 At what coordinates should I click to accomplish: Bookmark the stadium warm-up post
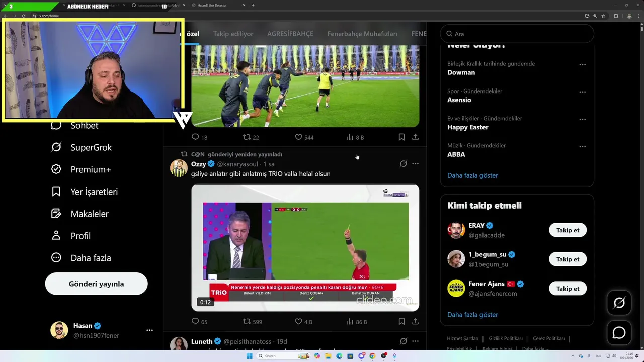[x=401, y=137]
